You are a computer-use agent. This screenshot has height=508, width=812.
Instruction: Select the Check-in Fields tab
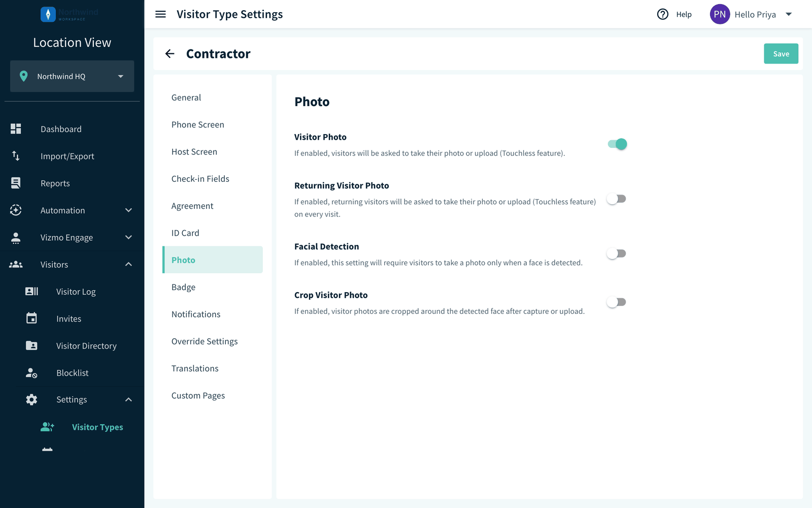(x=213, y=179)
